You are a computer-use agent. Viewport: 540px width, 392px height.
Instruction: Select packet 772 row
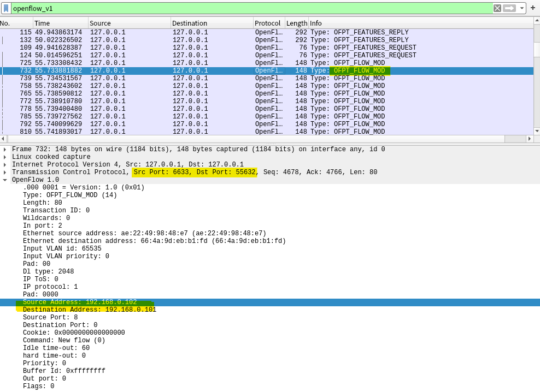click(x=267, y=101)
